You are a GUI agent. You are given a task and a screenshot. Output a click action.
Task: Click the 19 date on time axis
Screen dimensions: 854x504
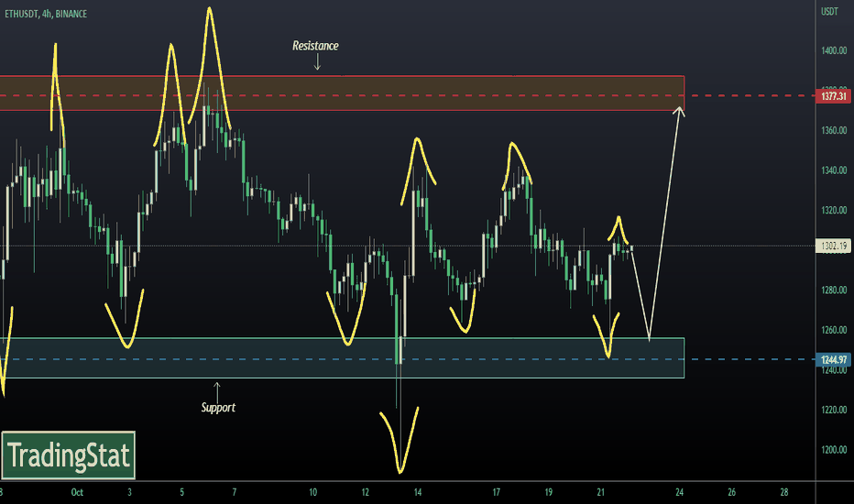click(549, 492)
